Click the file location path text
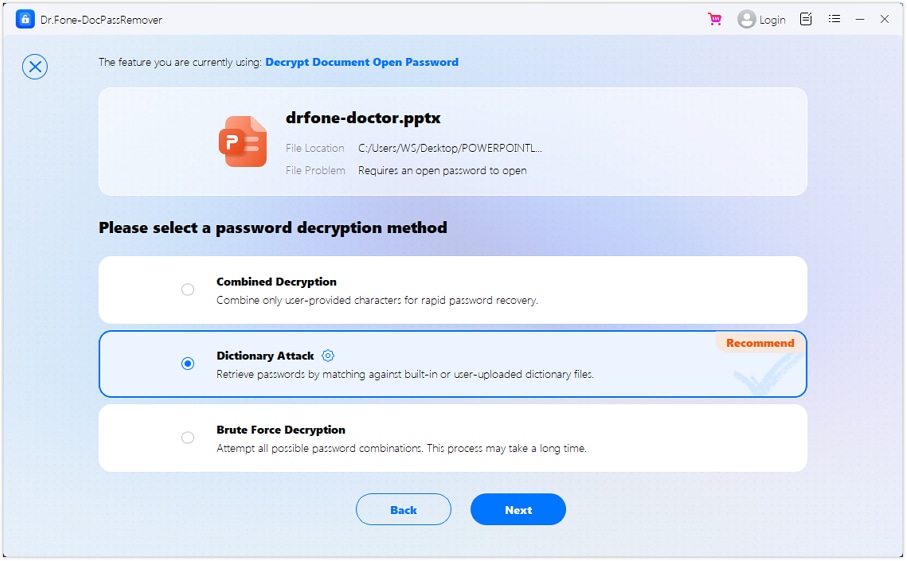The height and width of the screenshot is (561, 907). 450,148
